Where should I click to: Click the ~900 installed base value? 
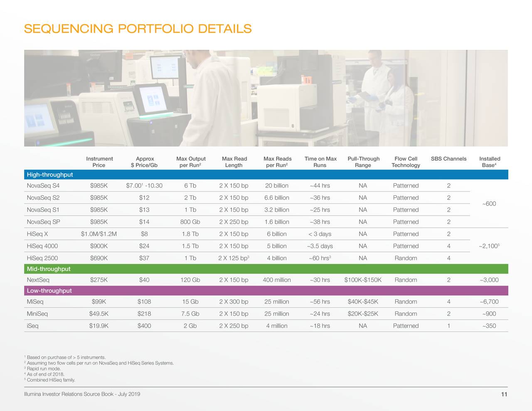(489, 314)
